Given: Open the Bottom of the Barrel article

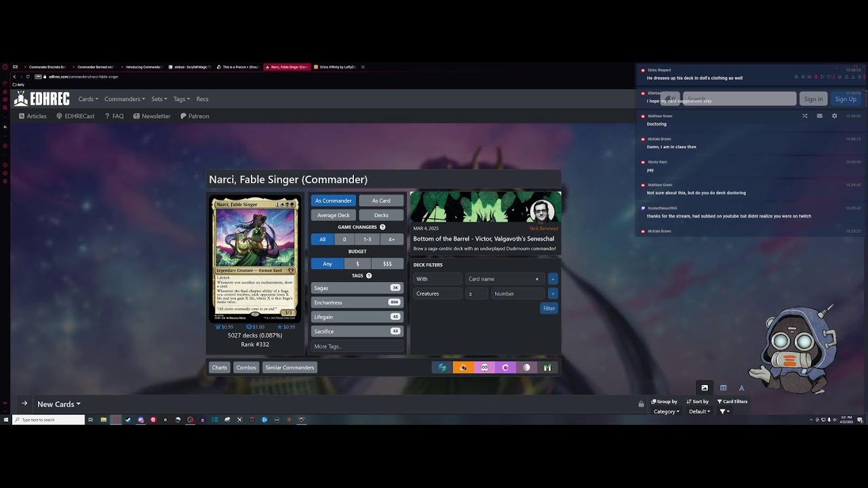Looking at the screenshot, I should [x=484, y=239].
